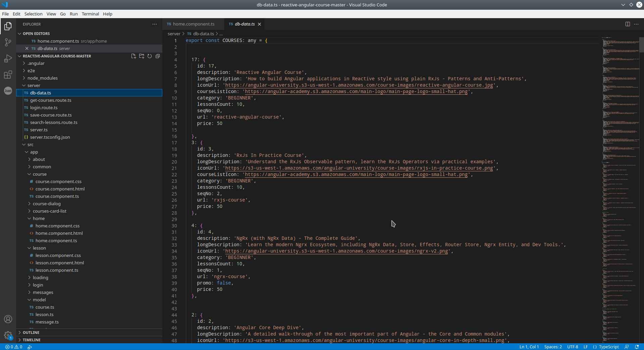Collapse the src folder
Image resolution: width=644 pixels, height=350 pixels.
pyautogui.click(x=90, y=144)
